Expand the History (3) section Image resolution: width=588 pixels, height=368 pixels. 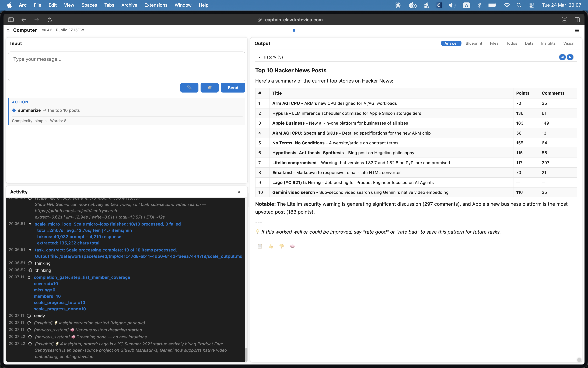(271, 57)
